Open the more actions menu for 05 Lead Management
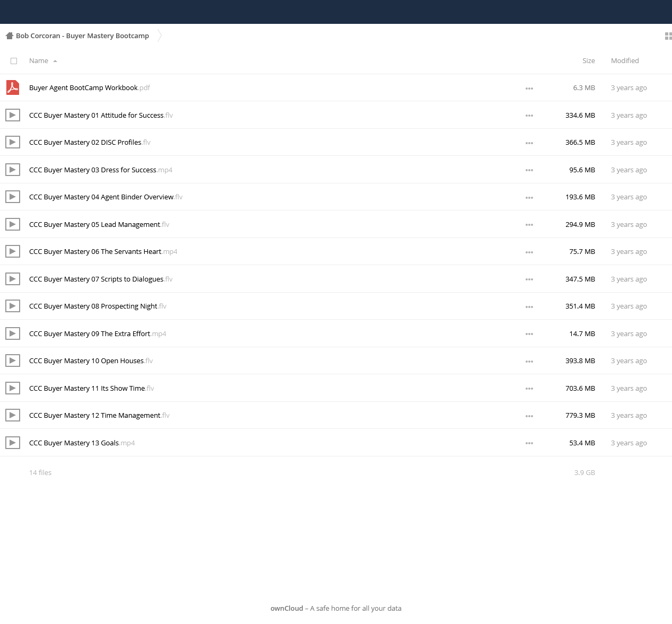 (x=529, y=225)
